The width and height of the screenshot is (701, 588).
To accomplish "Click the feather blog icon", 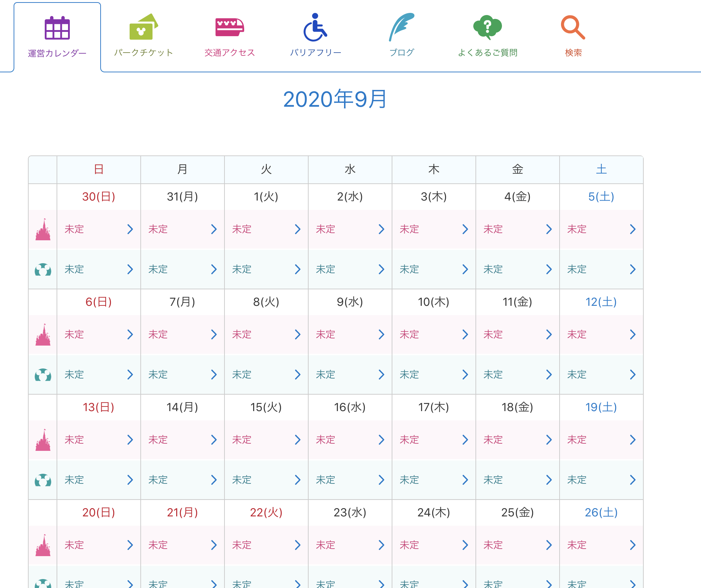I will 401,27.
